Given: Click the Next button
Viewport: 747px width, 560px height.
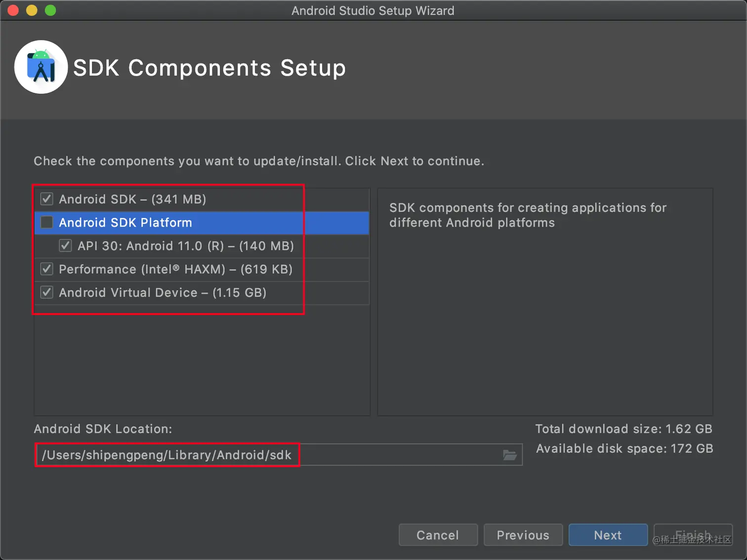Looking at the screenshot, I should [x=608, y=535].
